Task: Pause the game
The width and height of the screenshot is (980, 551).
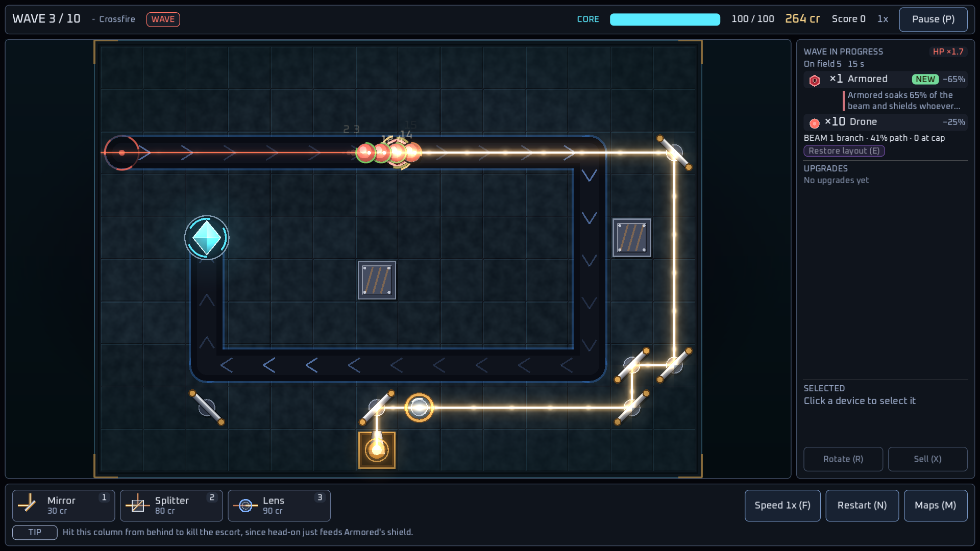Action: [933, 19]
